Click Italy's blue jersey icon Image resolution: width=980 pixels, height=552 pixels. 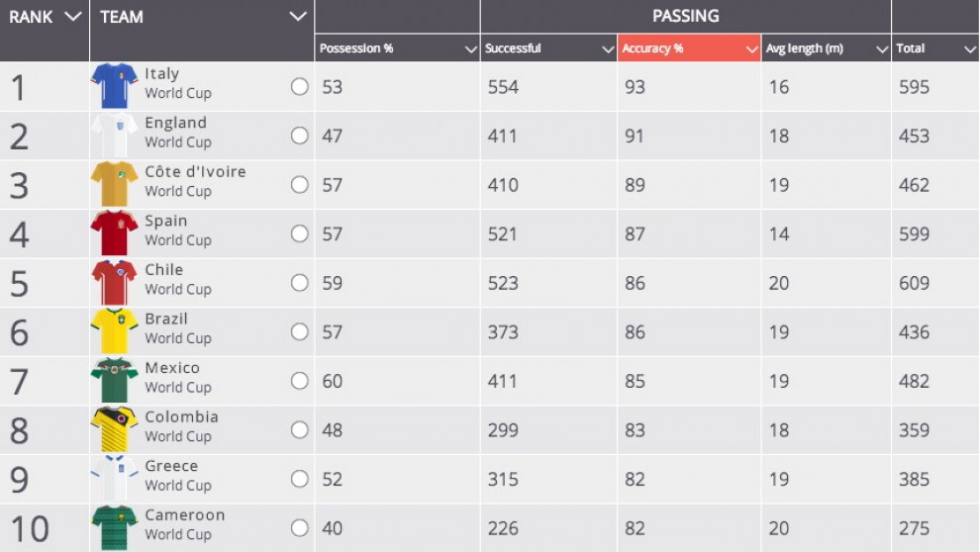coord(114,86)
